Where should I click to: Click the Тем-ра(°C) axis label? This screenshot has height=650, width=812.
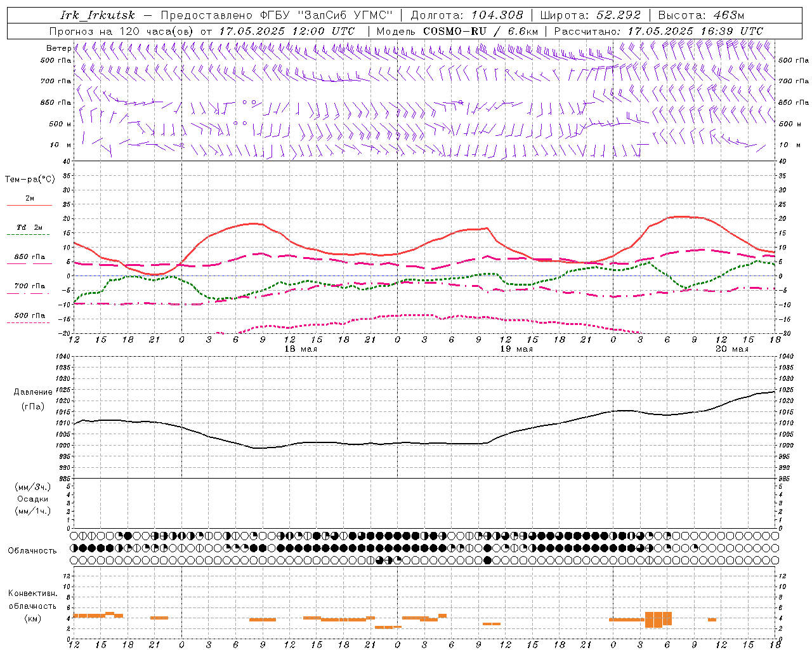[30, 180]
